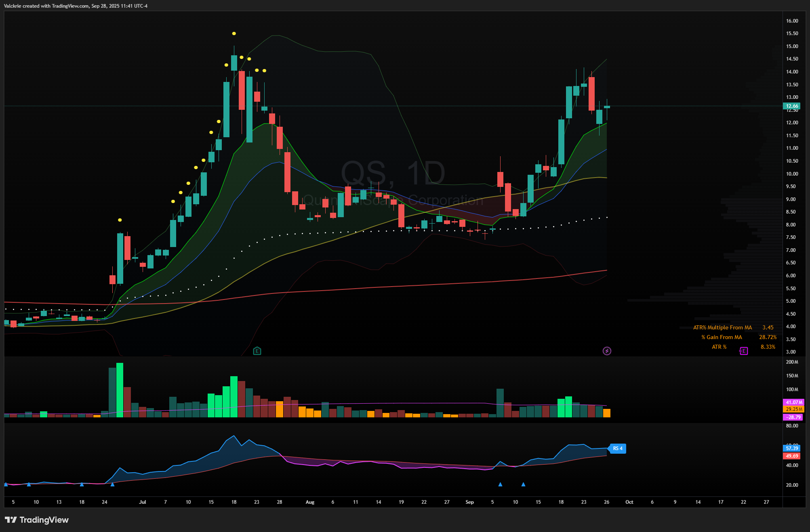Click the tallest green volume bar in June
The width and height of the screenshot is (810, 532).
120,390
